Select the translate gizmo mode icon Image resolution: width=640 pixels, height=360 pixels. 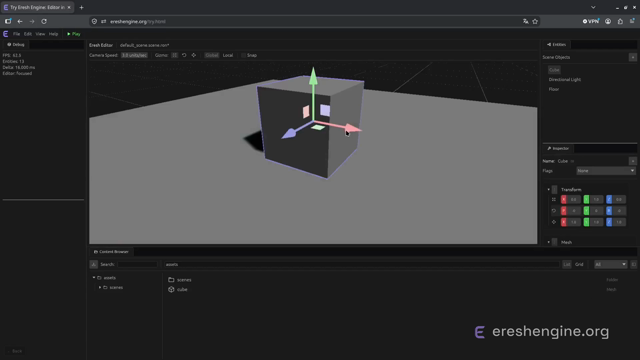[174, 55]
